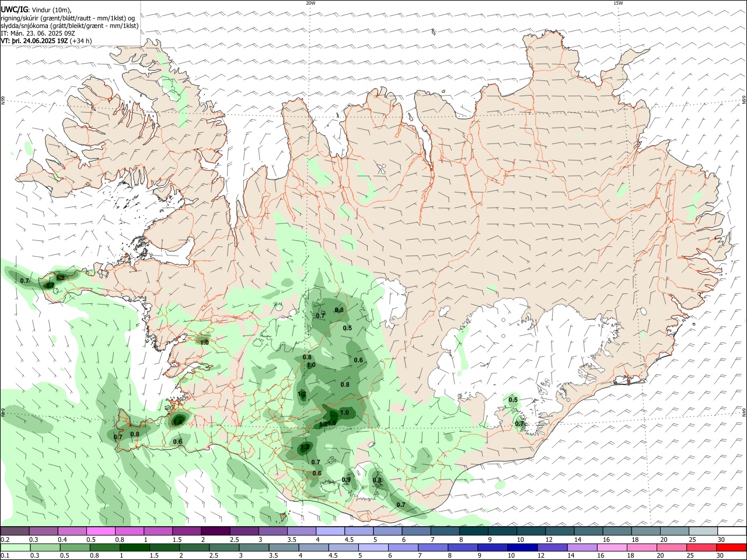
Task: Pick the bright pink 0.5–0.8 swatch in the upper scale
Action: [100, 531]
